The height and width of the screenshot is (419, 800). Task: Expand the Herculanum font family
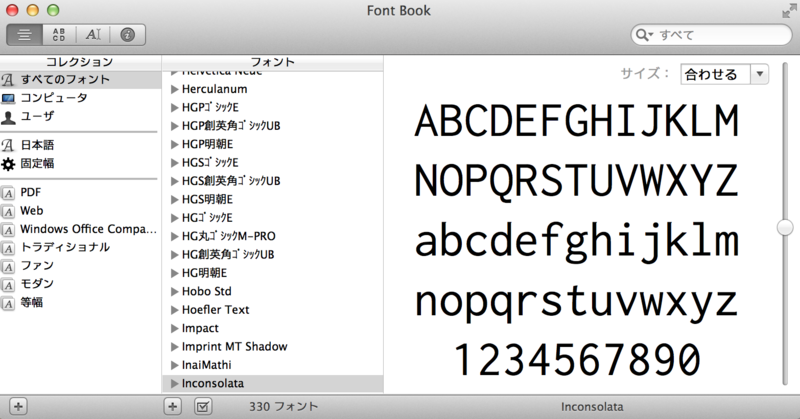[174, 89]
